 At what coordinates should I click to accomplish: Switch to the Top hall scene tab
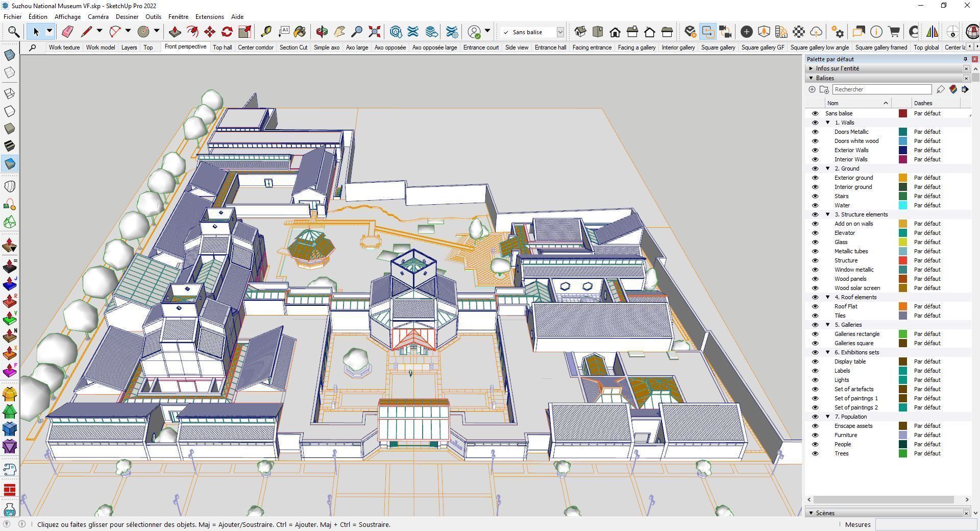223,47
